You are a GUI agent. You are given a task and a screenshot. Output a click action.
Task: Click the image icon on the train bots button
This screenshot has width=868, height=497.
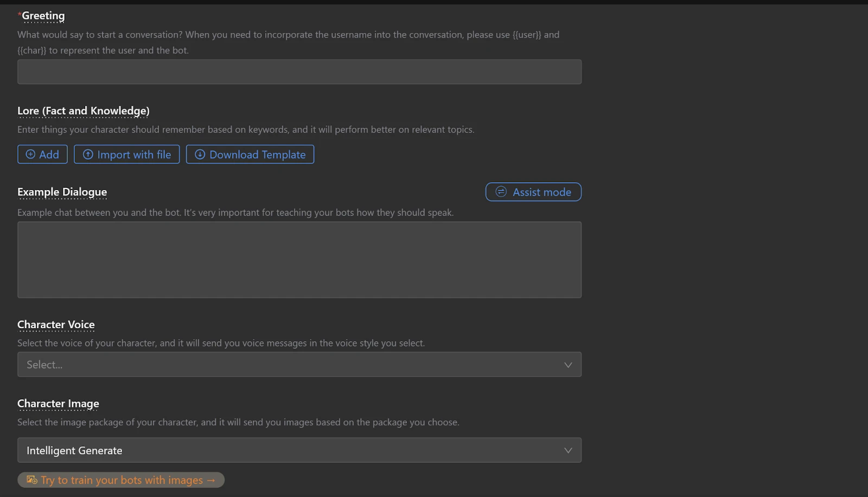[31, 480]
